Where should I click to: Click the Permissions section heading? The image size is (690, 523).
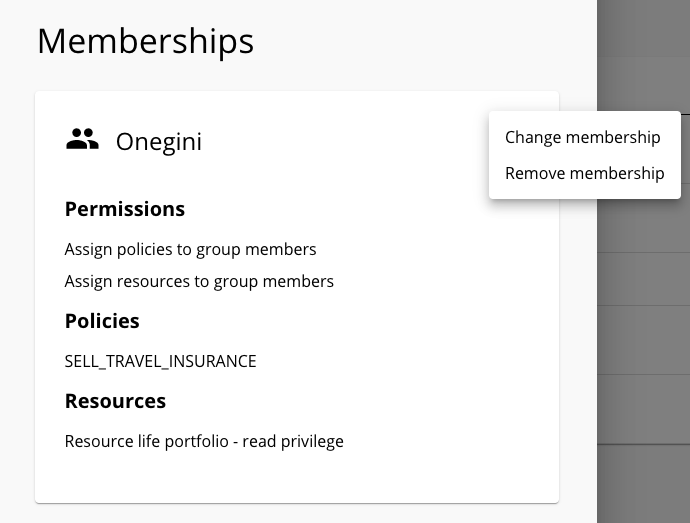point(125,209)
